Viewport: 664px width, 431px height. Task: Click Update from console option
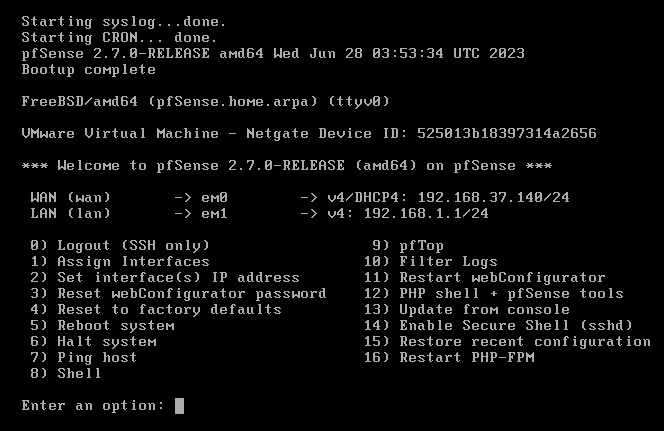pyautogui.click(x=484, y=309)
